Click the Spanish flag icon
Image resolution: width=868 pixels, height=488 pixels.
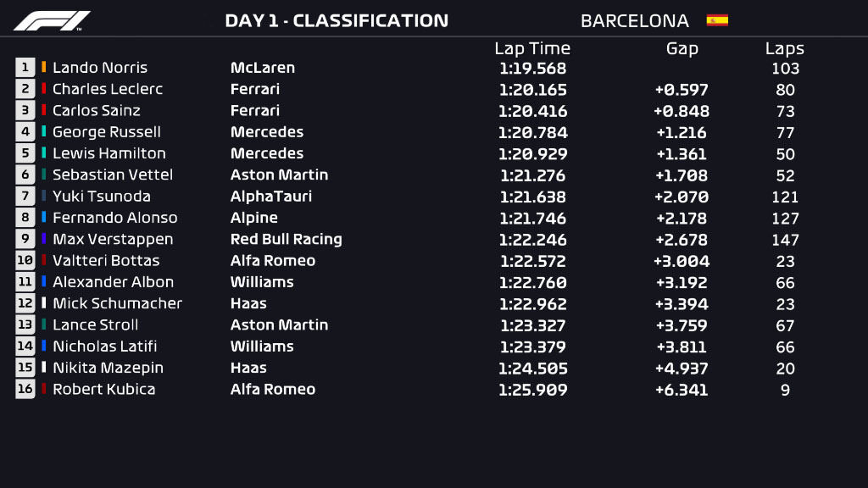pos(717,20)
